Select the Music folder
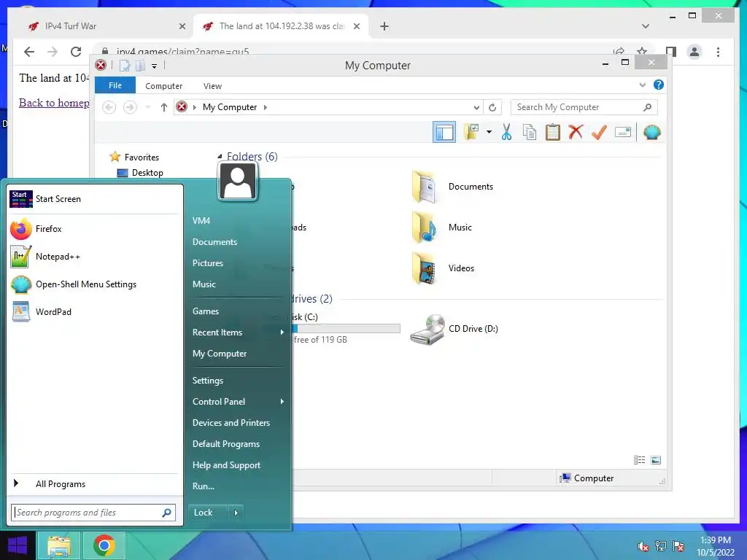The image size is (747, 560). (442, 227)
